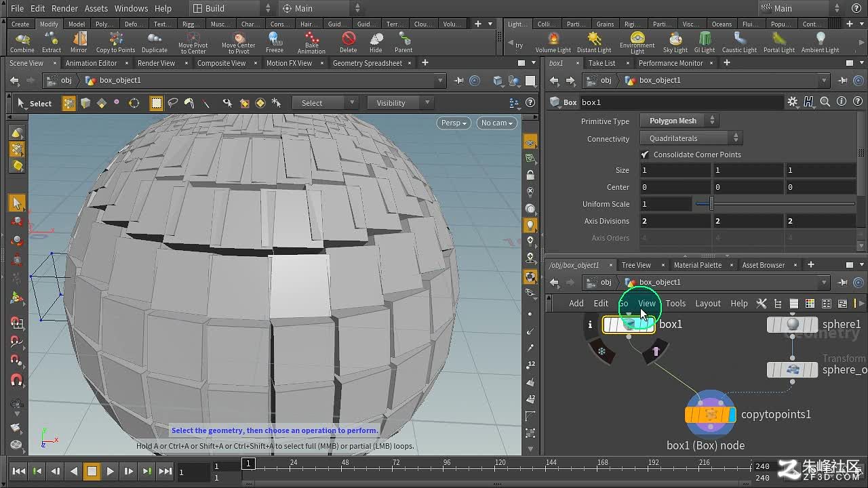The height and width of the screenshot is (488, 868).
Task: Select the copytopoints1 node
Action: tap(710, 414)
